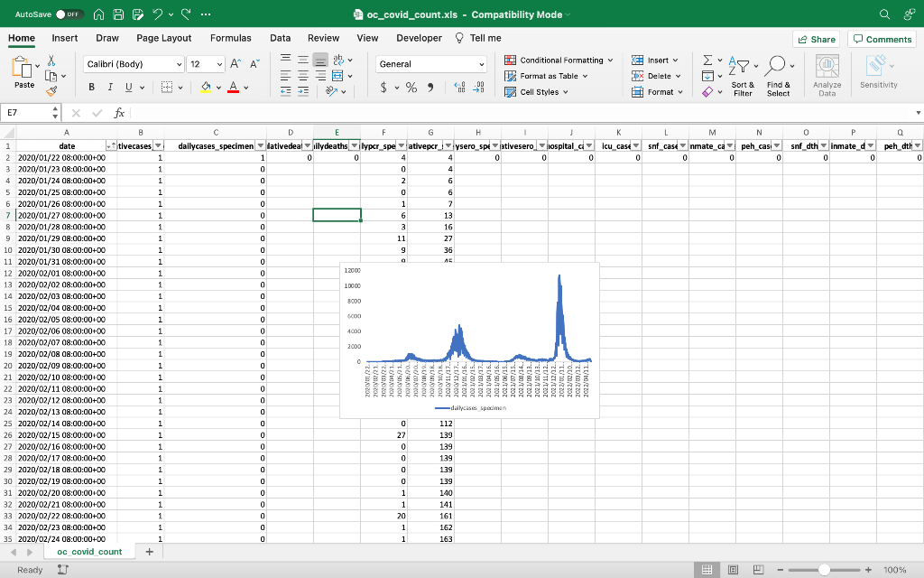Image resolution: width=924 pixels, height=578 pixels.
Task: Apply italic formatting
Action: pos(110,85)
